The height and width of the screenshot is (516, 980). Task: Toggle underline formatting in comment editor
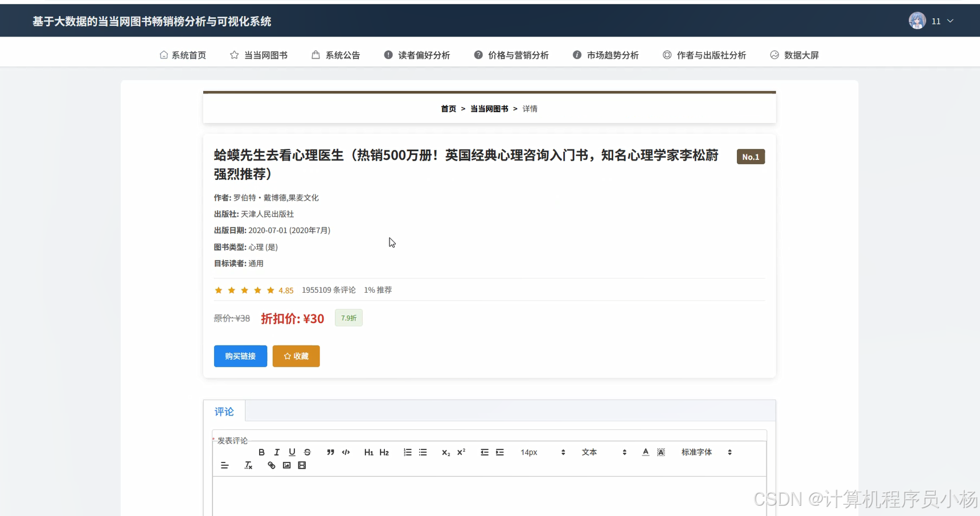point(292,452)
